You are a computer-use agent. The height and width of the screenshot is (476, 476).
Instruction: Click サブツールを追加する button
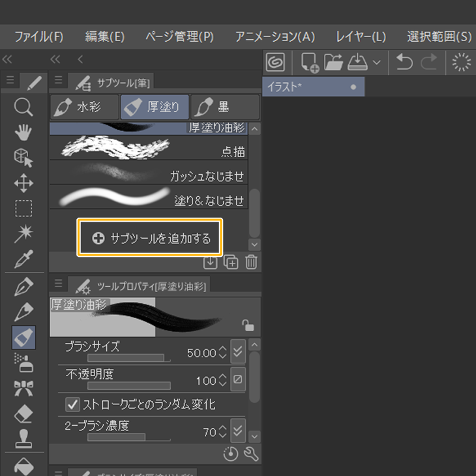150,238
